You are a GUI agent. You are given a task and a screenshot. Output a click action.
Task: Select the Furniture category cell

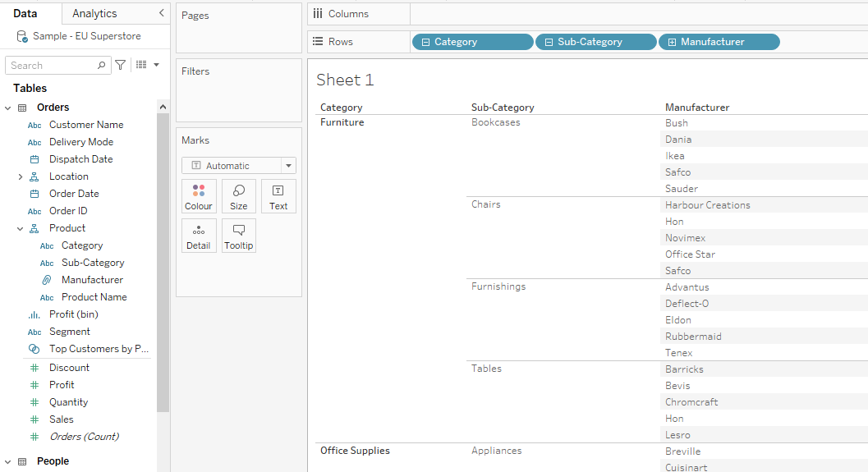click(342, 122)
